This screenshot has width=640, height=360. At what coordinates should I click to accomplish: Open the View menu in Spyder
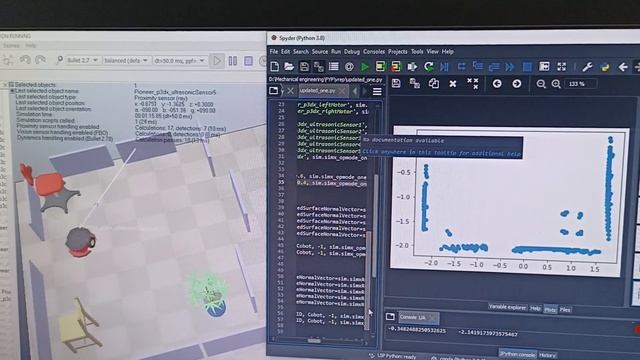432,52
